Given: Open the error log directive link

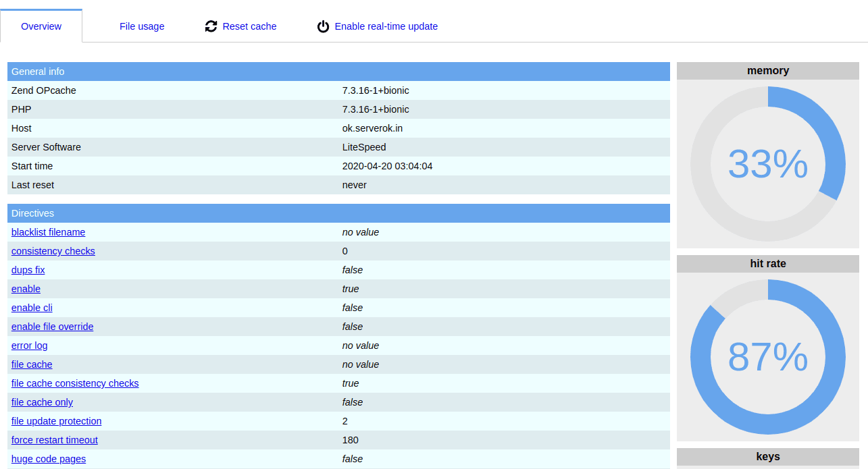Looking at the screenshot, I should coord(29,345).
